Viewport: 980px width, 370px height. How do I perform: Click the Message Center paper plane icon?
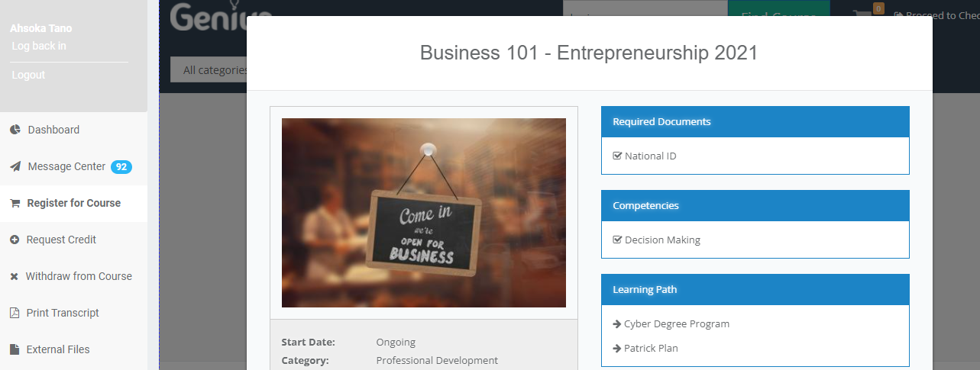click(15, 166)
